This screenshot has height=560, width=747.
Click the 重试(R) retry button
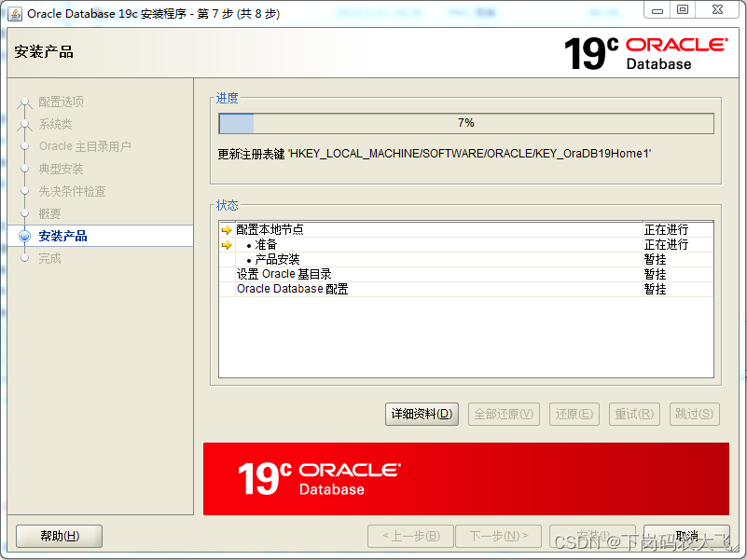click(x=634, y=414)
